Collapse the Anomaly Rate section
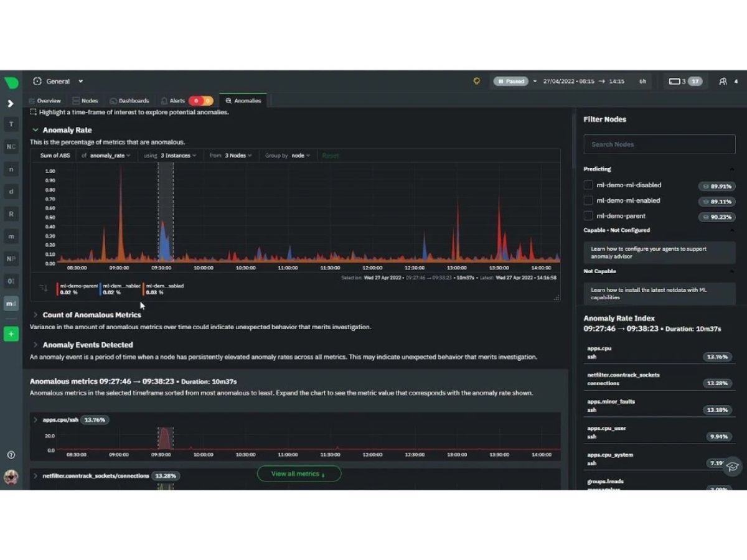Image resolution: width=747 pixels, height=560 pixels. click(x=35, y=130)
